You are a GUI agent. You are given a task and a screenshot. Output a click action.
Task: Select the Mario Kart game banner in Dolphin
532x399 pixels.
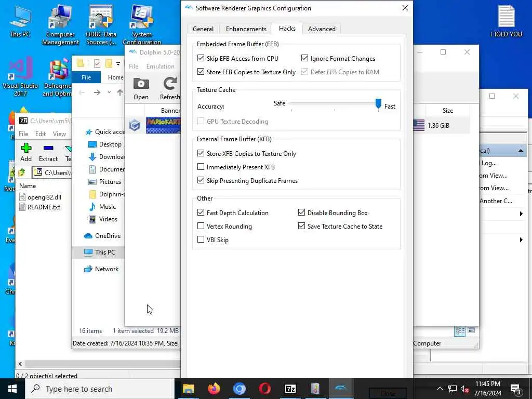point(163,125)
